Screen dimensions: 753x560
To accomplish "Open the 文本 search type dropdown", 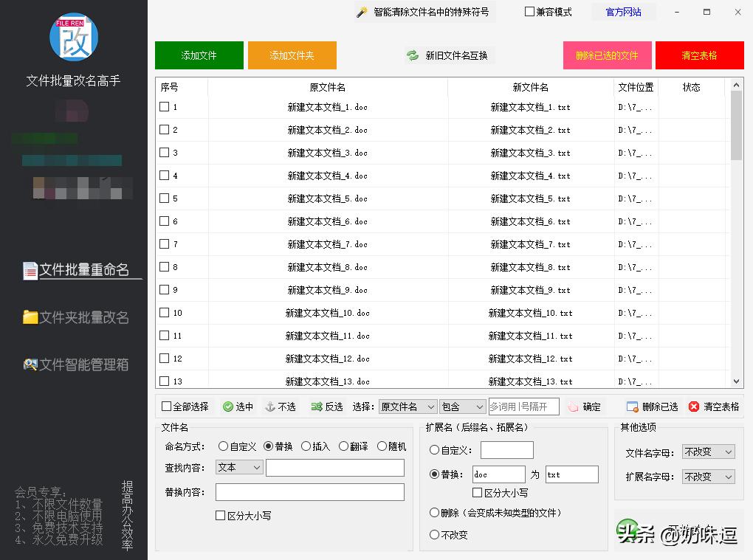I will coord(239,467).
